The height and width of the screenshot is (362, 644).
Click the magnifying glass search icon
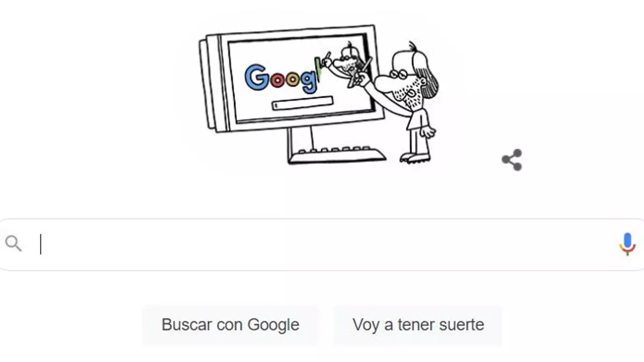click(13, 243)
